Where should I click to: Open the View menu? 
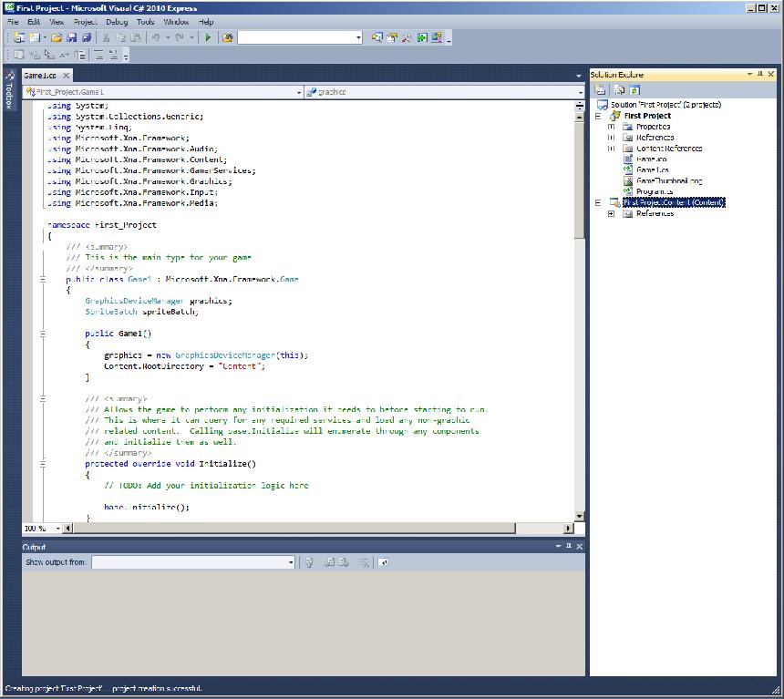57,22
